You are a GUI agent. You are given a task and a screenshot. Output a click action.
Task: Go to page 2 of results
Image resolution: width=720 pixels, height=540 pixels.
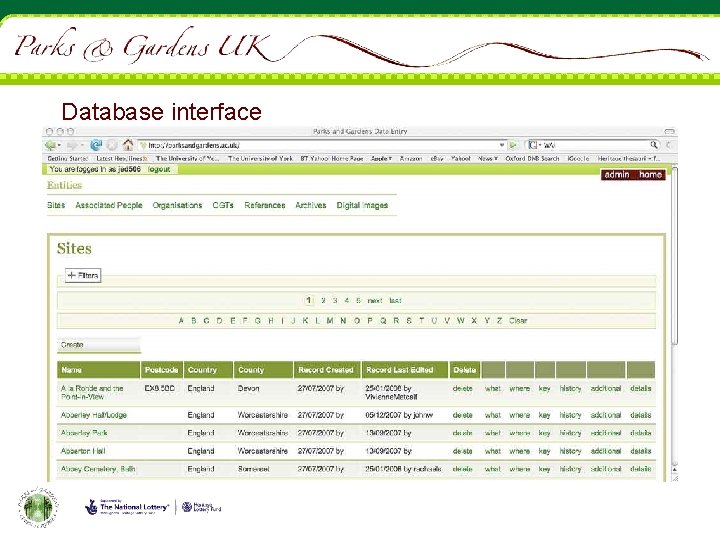(x=323, y=301)
